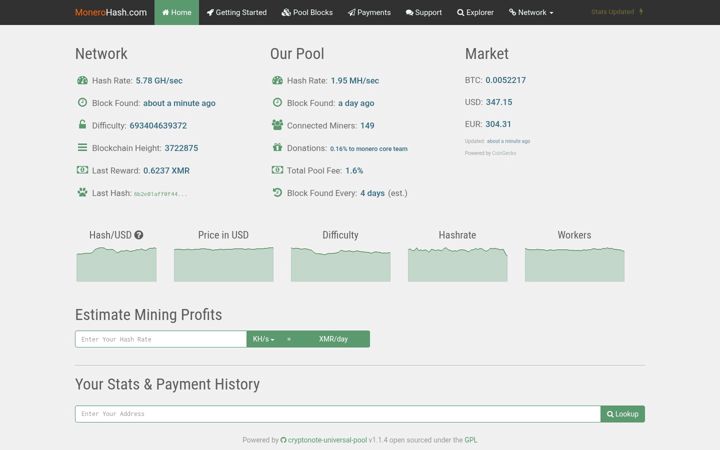Click the pool Block Found clock icon
The image size is (720, 450).
point(277,102)
